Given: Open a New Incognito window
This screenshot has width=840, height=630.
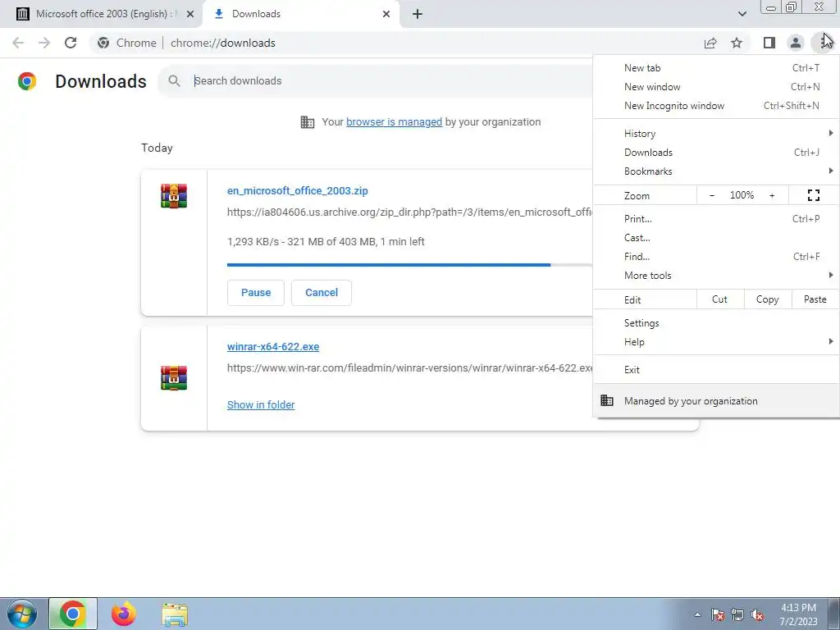Looking at the screenshot, I should 716,106.
